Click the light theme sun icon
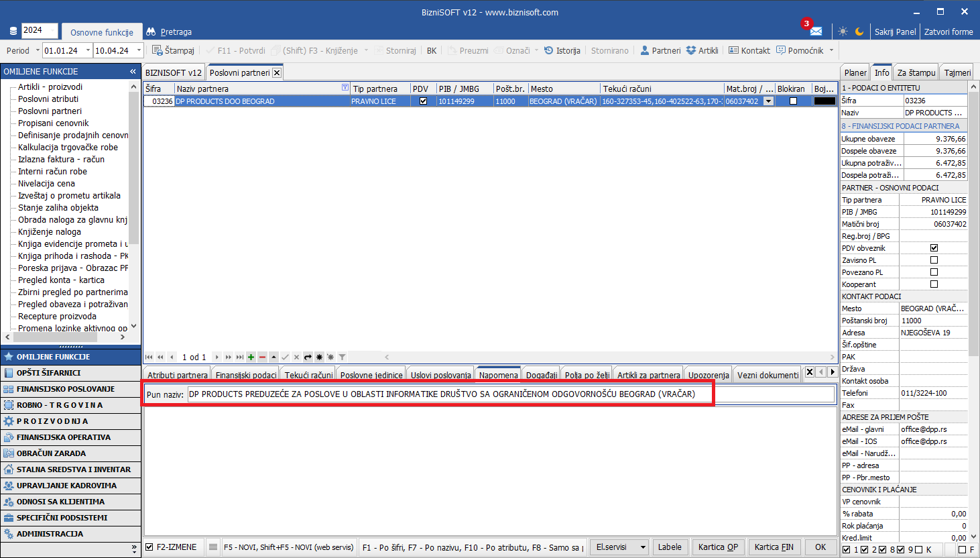The width and height of the screenshot is (980, 558). (x=843, y=32)
